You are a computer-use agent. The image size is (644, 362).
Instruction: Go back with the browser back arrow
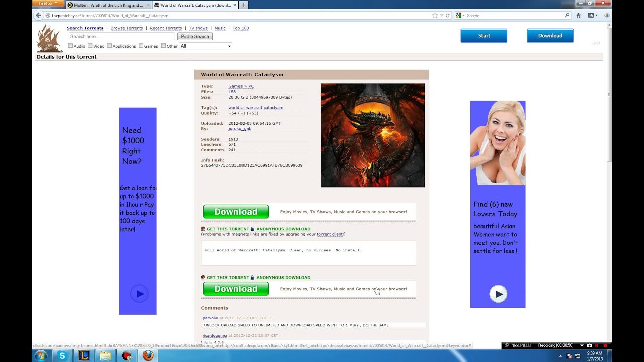tap(39, 16)
